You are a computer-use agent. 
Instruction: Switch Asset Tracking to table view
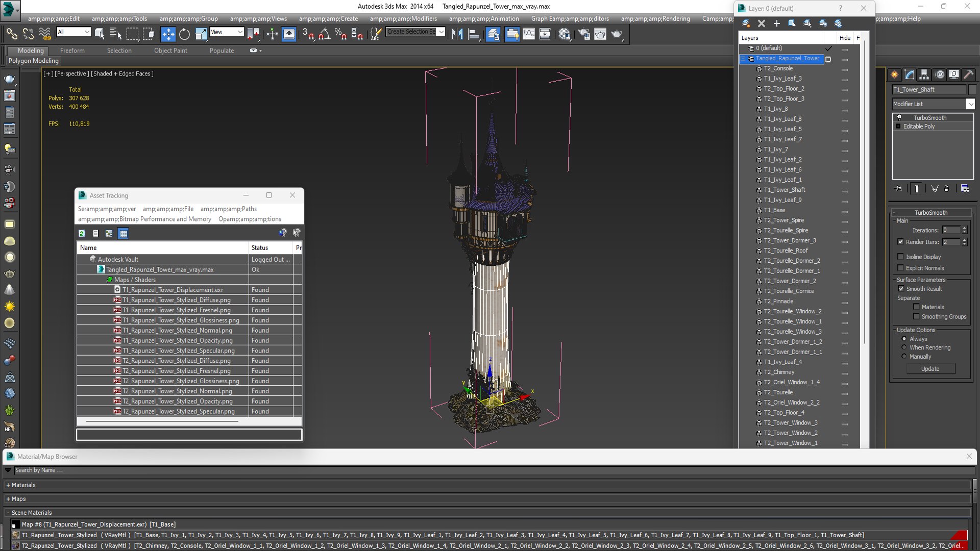pyautogui.click(x=123, y=233)
